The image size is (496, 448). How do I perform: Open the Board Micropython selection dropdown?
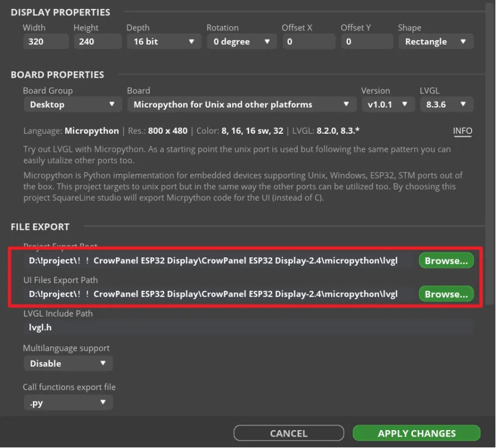pyautogui.click(x=241, y=105)
